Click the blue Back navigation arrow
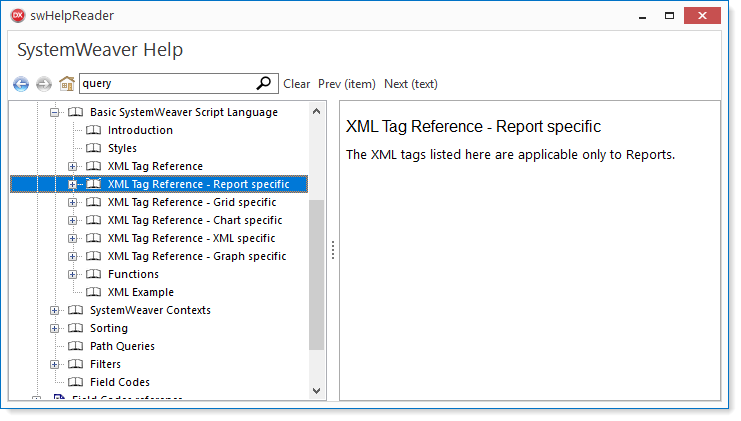 pyautogui.click(x=21, y=84)
